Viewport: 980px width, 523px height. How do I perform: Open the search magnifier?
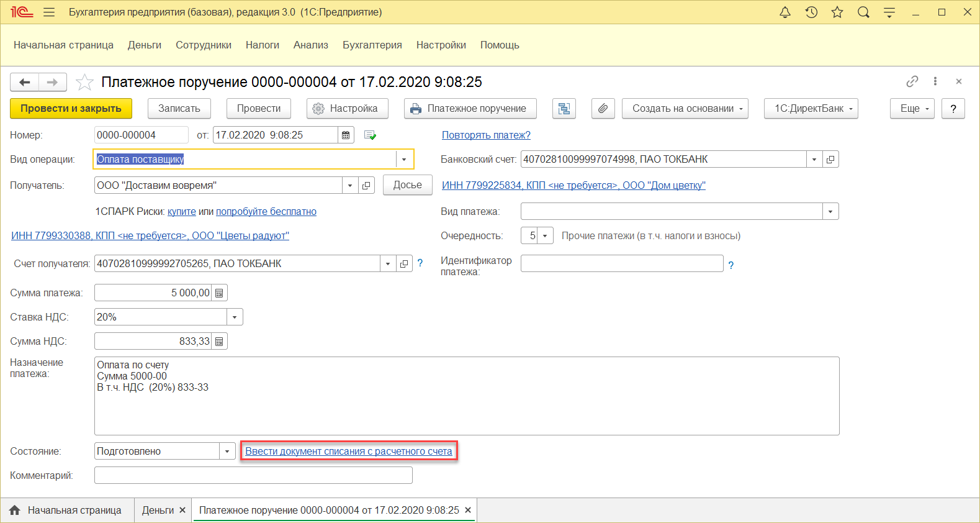(x=863, y=12)
